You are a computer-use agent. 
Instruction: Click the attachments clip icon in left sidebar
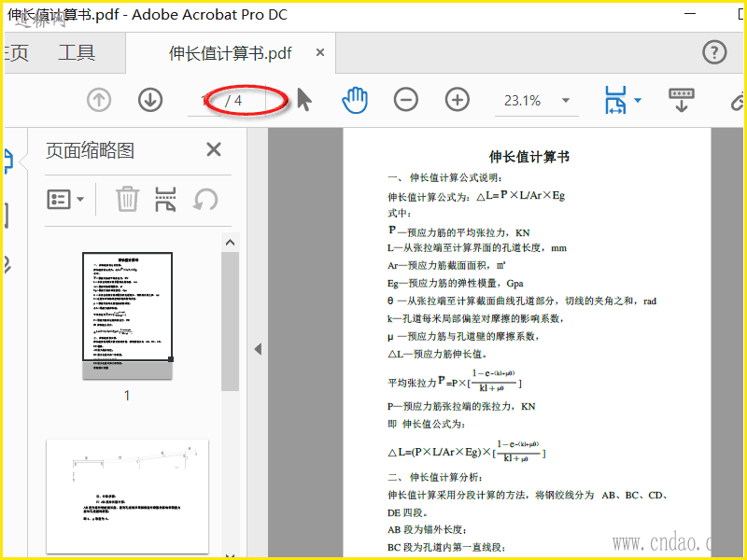pyautogui.click(x=7, y=264)
